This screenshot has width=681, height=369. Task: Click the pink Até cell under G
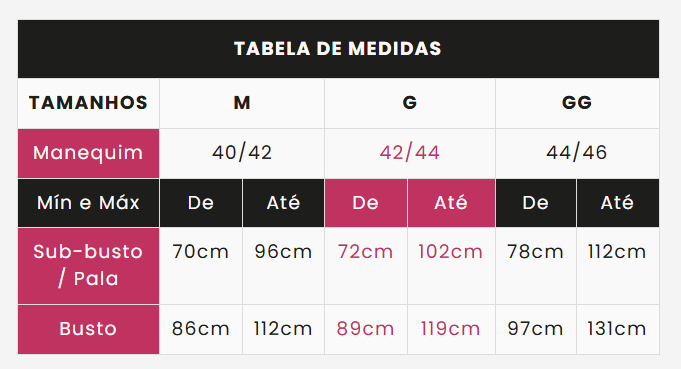(x=451, y=203)
